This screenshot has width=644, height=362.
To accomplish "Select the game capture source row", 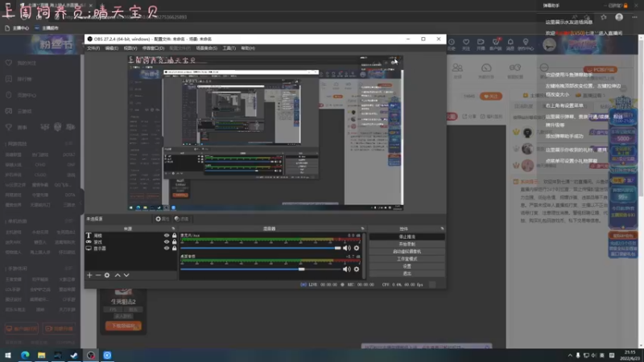I will (130, 242).
